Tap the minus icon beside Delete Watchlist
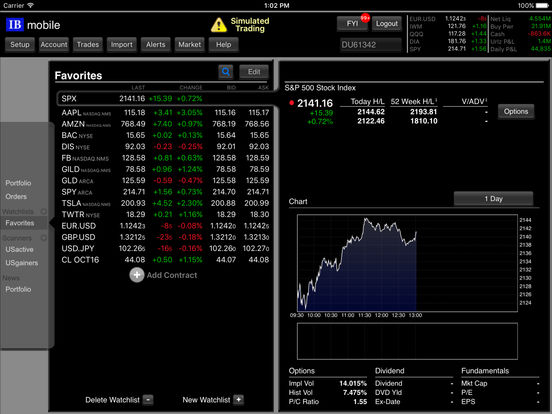The height and width of the screenshot is (414, 552). [x=148, y=400]
